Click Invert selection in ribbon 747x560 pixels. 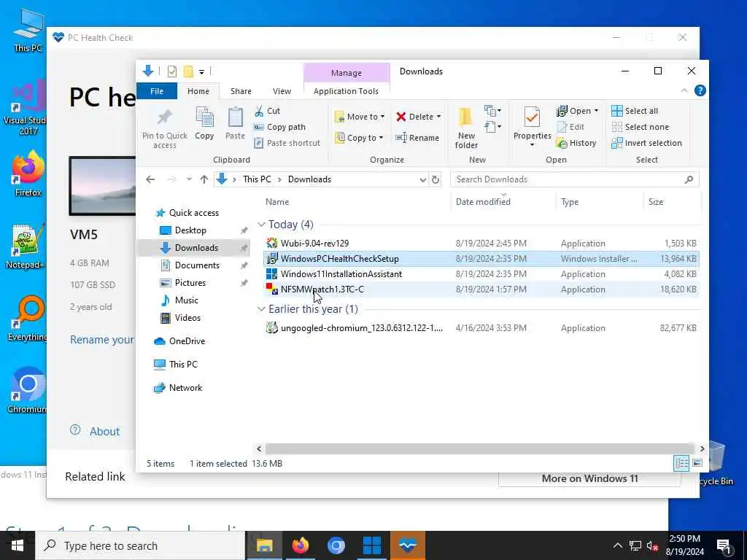point(646,143)
